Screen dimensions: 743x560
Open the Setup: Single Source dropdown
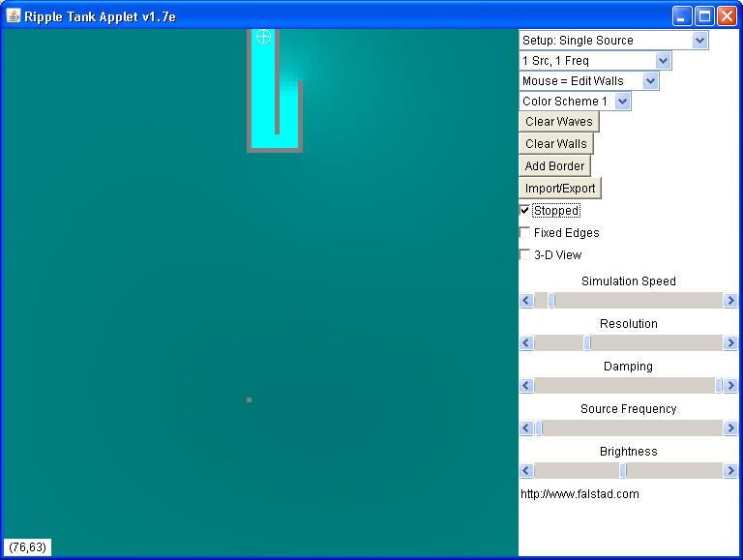613,41
